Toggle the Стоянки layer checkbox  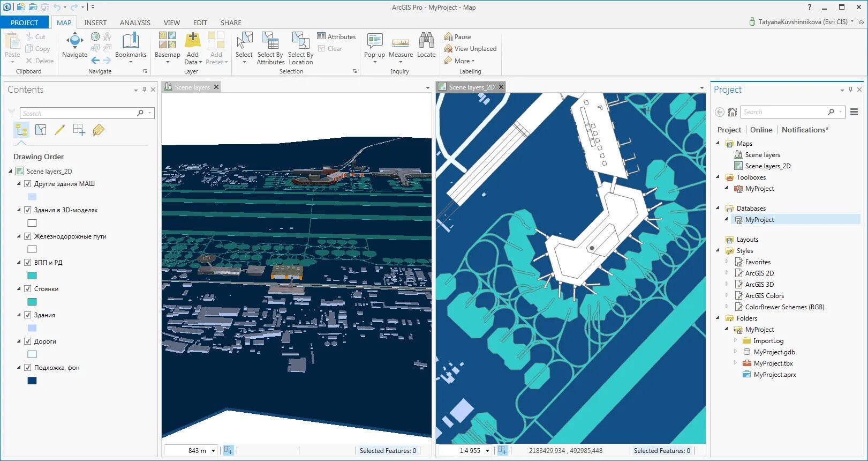tap(28, 289)
